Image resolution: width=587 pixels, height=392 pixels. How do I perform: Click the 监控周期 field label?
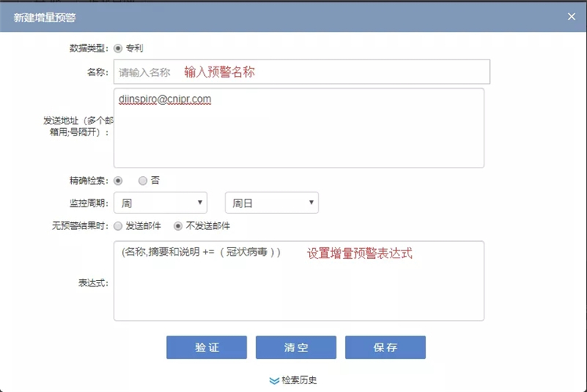[88, 203]
